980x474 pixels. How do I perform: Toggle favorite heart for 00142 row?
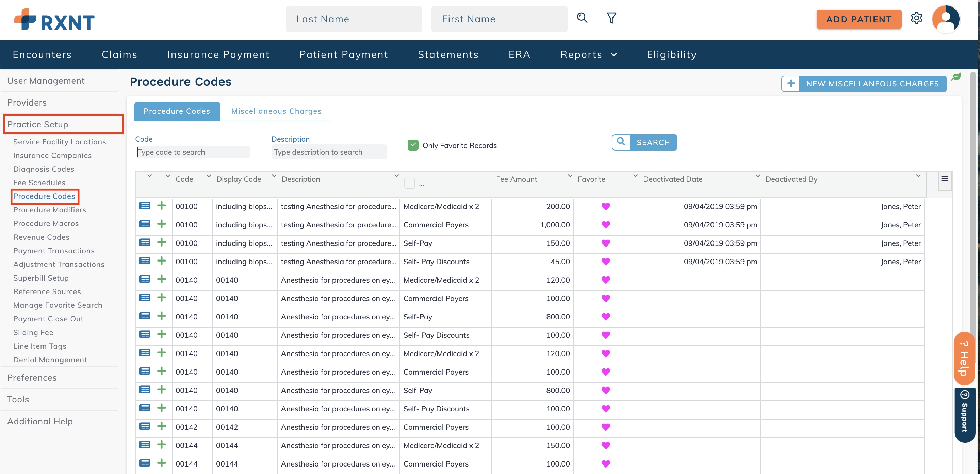[x=606, y=427]
